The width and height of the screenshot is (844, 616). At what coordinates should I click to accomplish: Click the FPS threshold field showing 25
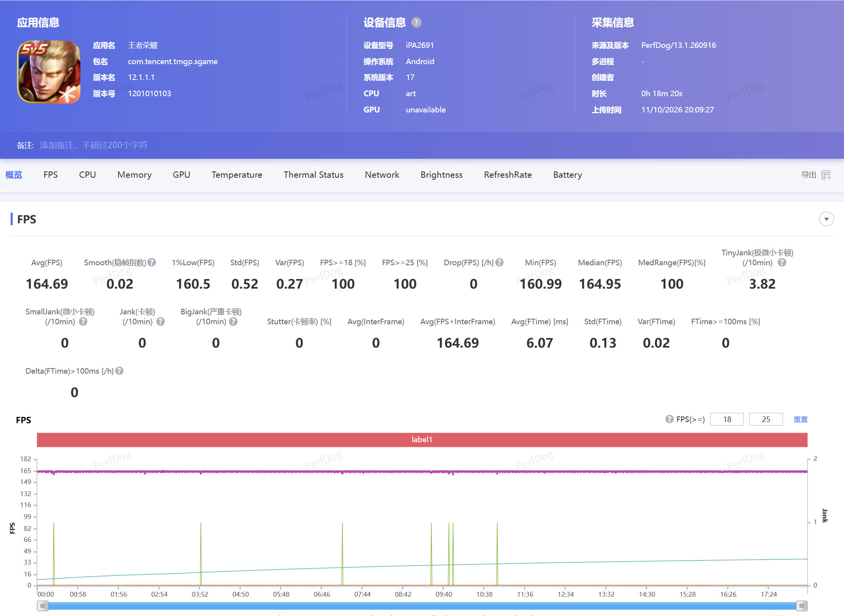pyautogui.click(x=766, y=419)
